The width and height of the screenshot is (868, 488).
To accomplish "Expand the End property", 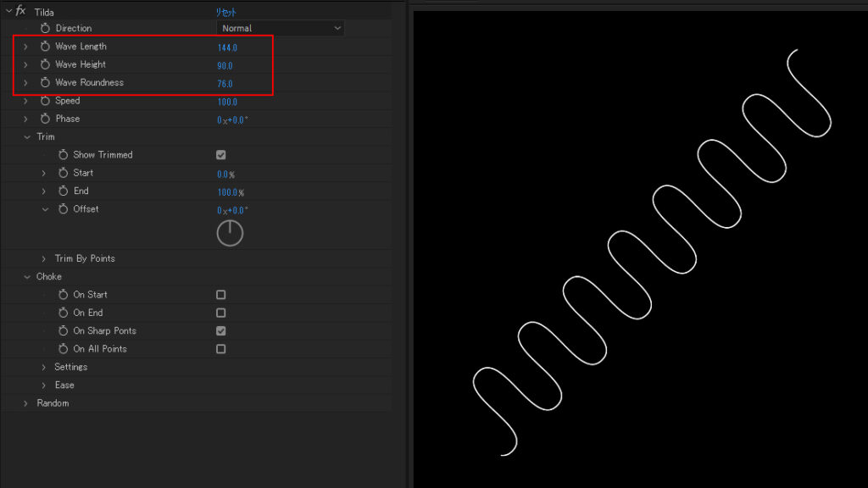I will [44, 191].
